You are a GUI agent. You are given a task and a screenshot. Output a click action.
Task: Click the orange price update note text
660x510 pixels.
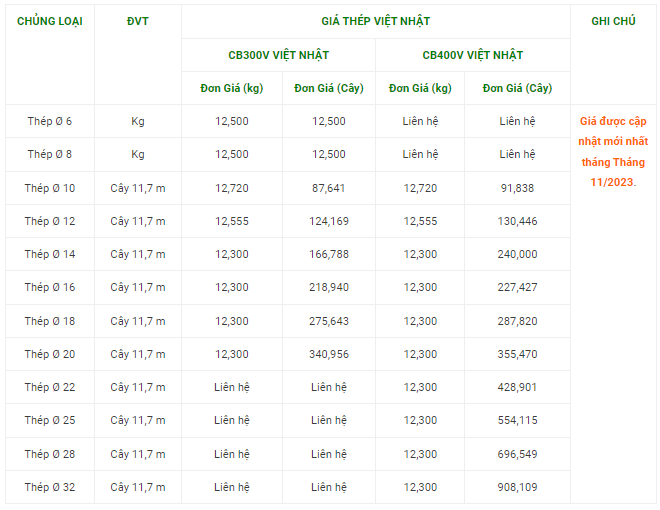click(613, 151)
